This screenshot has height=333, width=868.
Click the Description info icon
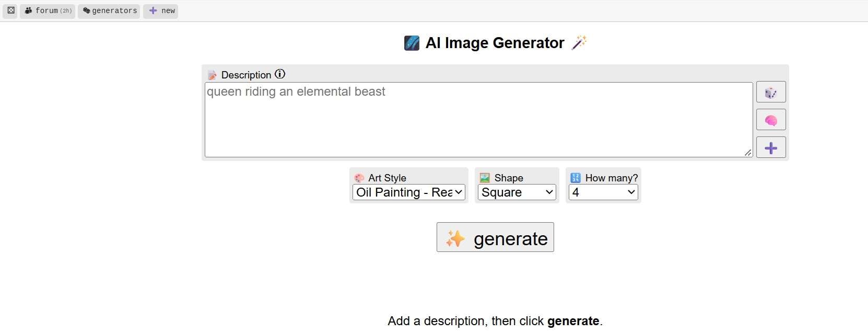pyautogui.click(x=280, y=74)
